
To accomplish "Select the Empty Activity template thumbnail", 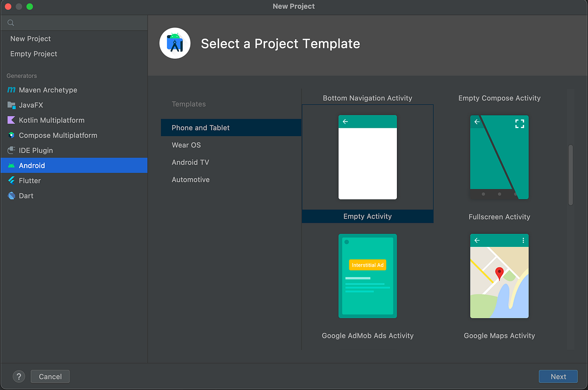I will [x=367, y=157].
